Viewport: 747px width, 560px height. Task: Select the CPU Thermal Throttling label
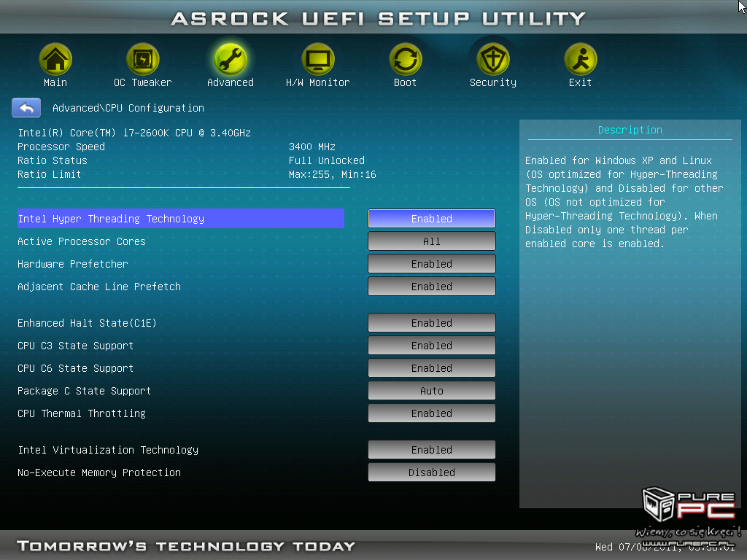click(x=82, y=413)
